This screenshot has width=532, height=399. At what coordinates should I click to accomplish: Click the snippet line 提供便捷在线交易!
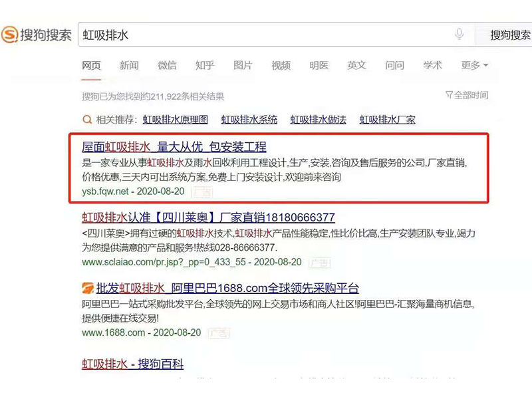(120, 319)
